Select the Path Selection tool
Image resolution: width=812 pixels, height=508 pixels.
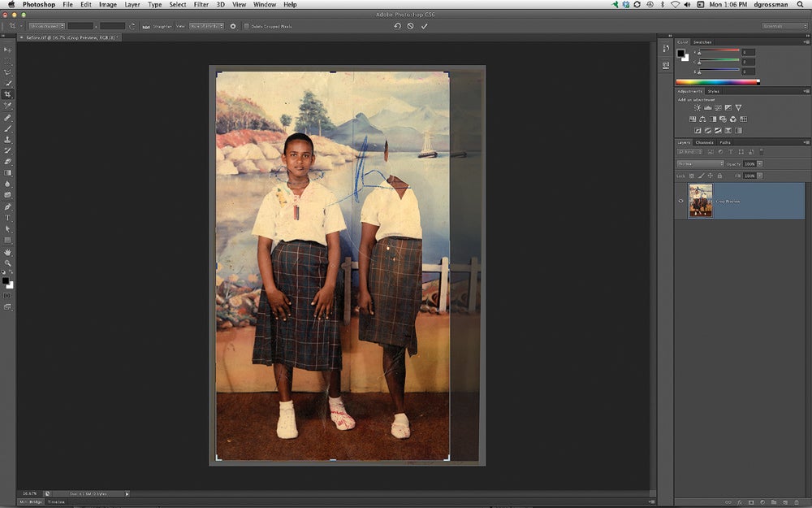pyautogui.click(x=7, y=228)
